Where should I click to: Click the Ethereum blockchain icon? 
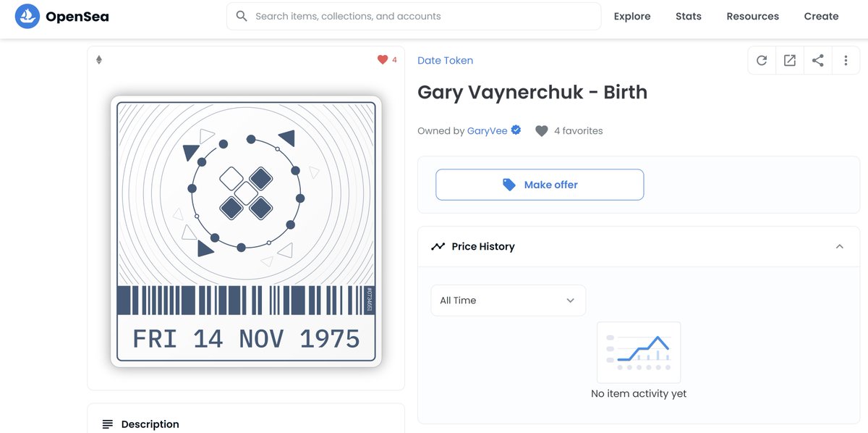click(99, 60)
